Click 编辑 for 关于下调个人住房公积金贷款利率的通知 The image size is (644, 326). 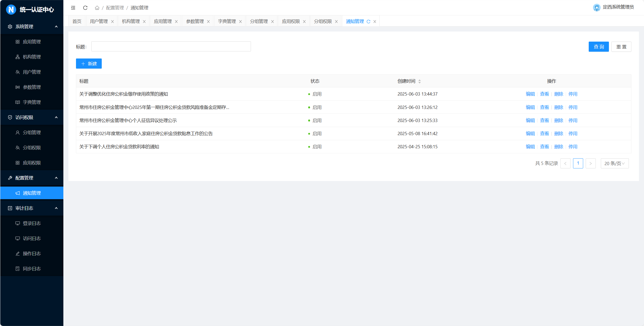tap(530, 147)
